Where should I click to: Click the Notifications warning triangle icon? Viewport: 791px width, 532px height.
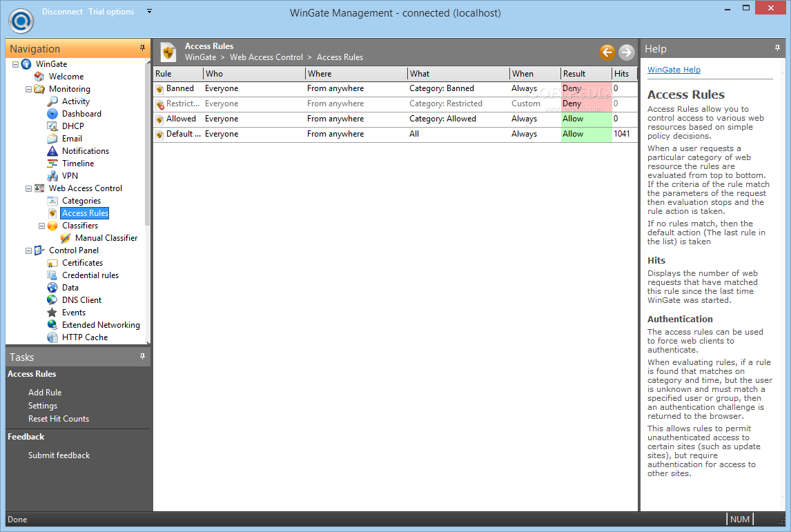pyautogui.click(x=52, y=151)
